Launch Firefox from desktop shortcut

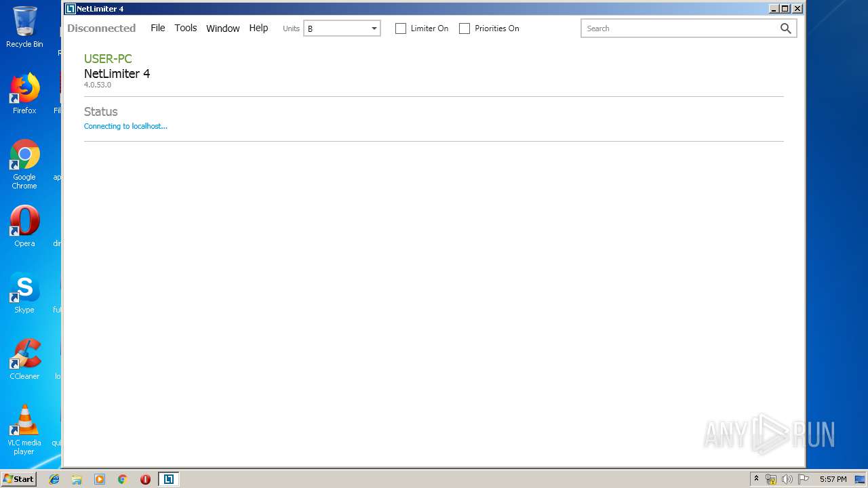(24, 94)
